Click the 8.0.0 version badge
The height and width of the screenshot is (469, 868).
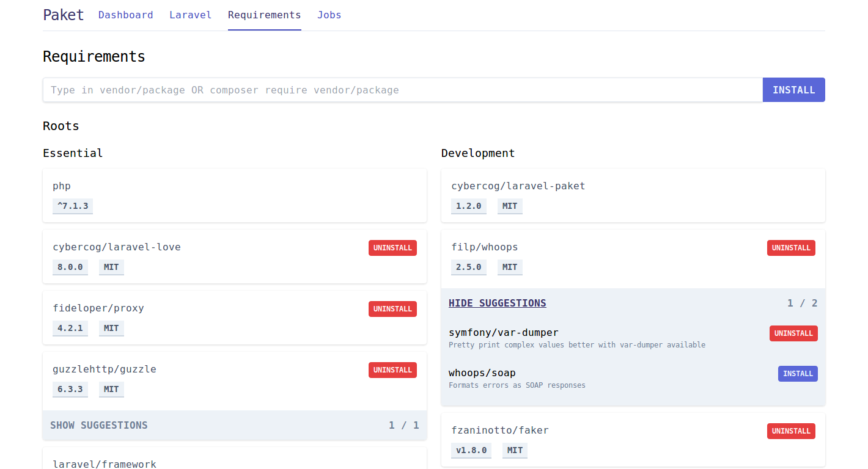click(x=70, y=267)
